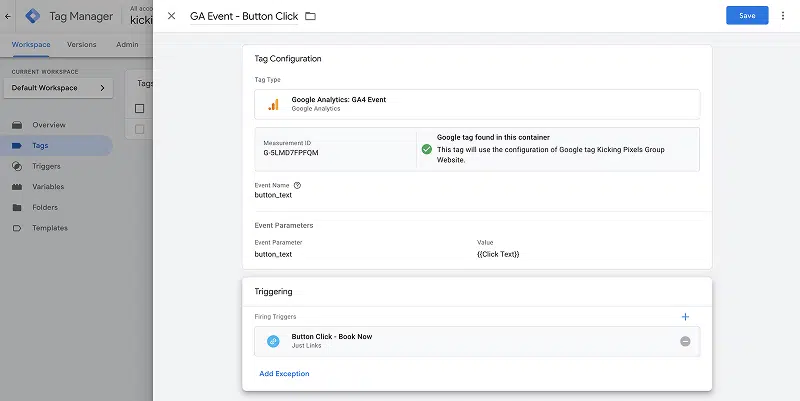800x401 pixels.
Task: Click the Event Parameters label
Action: [284, 225]
